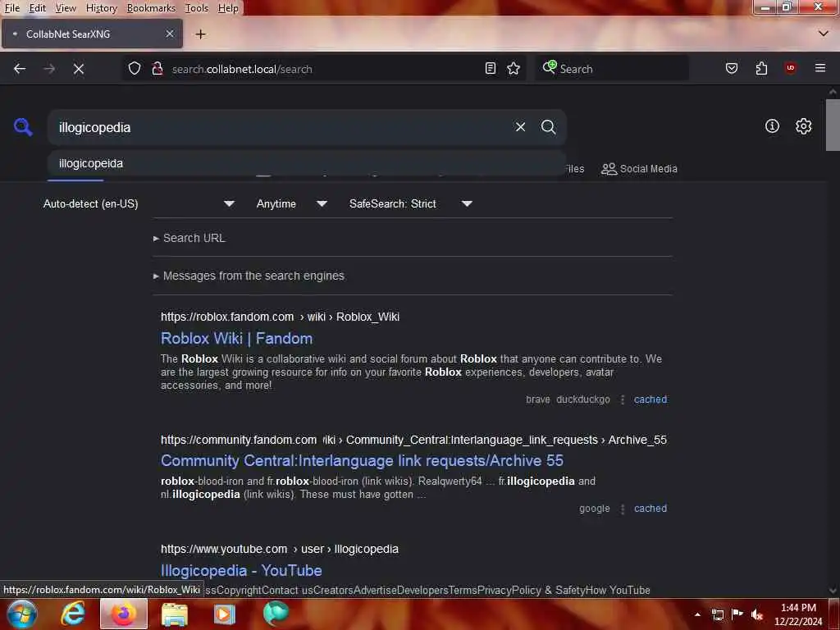Click the taskbar clock showing 1:44 PM
The width and height of the screenshot is (840, 630).
pyautogui.click(x=797, y=614)
